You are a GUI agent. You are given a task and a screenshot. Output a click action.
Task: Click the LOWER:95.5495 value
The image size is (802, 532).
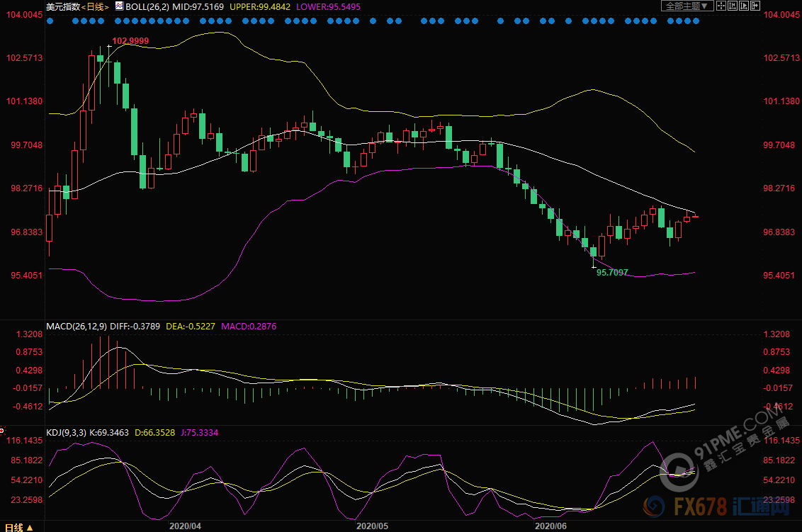click(328, 6)
